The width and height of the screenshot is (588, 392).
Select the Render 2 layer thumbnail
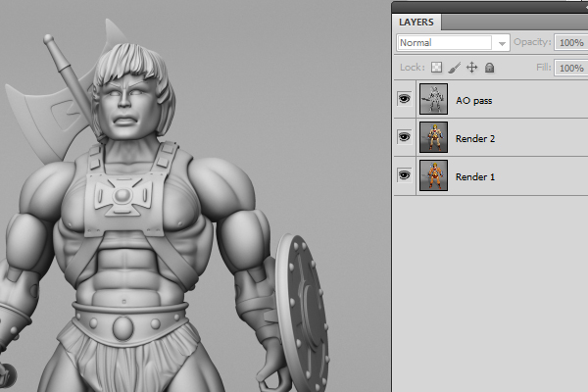point(433,137)
